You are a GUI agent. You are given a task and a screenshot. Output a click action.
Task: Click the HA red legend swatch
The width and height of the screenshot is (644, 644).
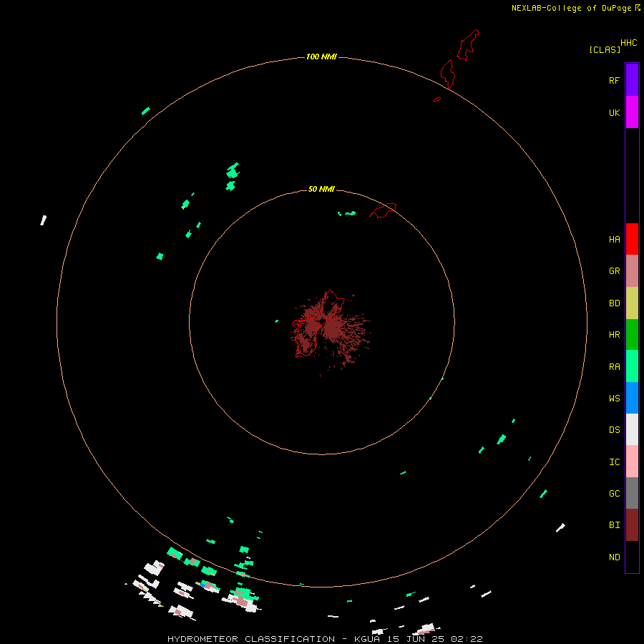click(x=632, y=239)
